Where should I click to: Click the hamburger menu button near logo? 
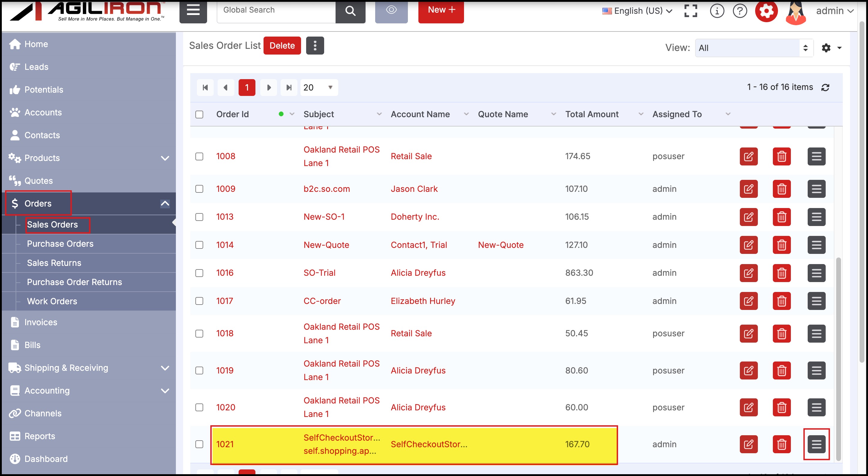193,11
